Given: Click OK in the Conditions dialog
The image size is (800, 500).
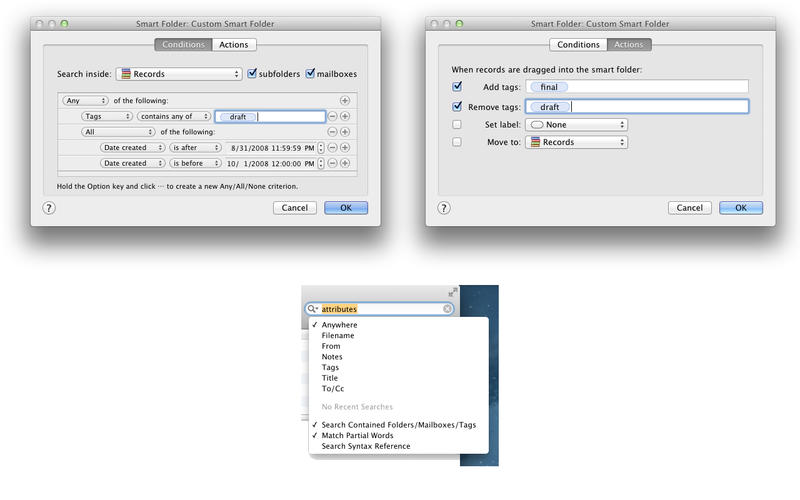Looking at the screenshot, I should (x=346, y=208).
